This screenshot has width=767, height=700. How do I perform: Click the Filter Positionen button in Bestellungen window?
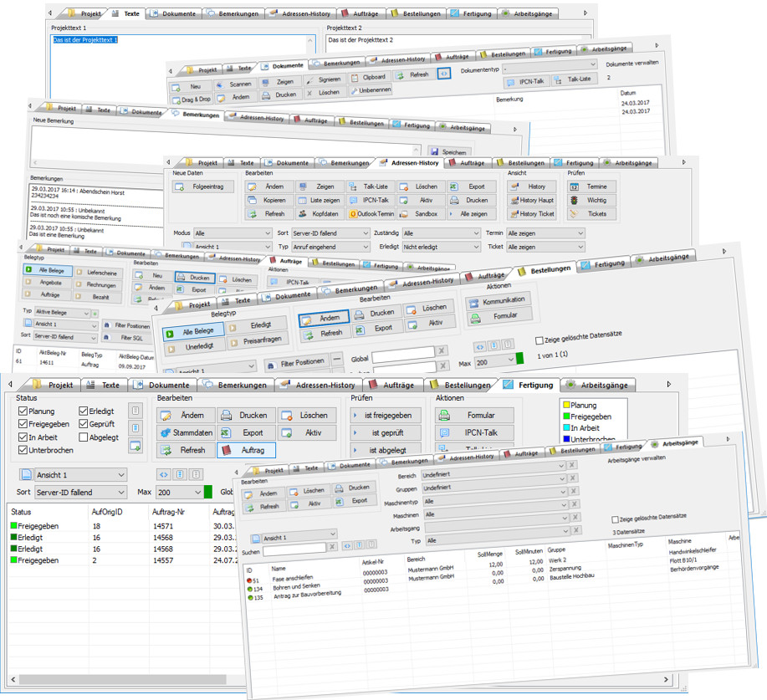(x=297, y=362)
